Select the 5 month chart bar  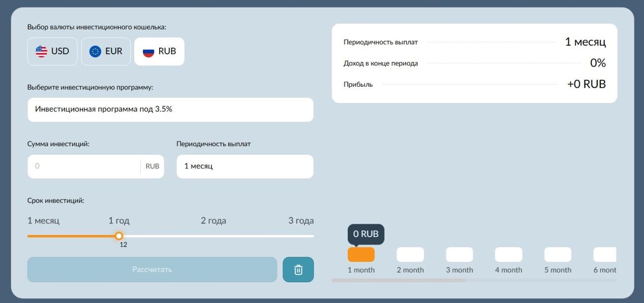coord(558,255)
